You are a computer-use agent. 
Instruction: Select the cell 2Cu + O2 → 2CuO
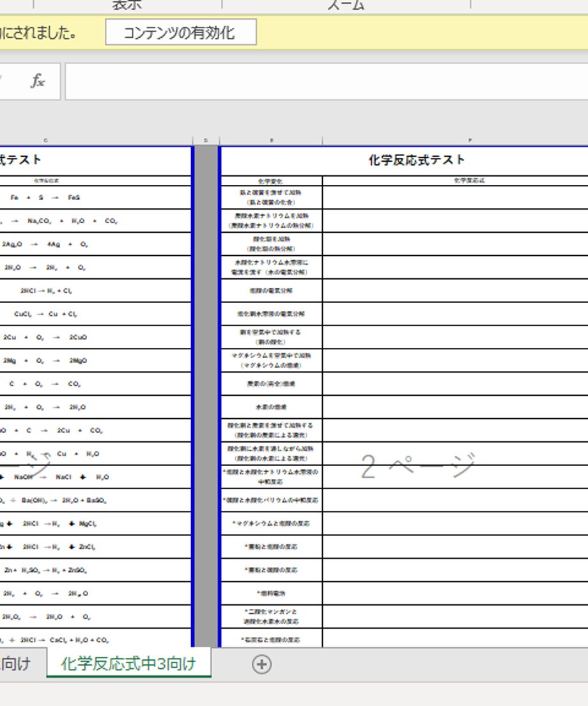pyautogui.click(x=96, y=337)
